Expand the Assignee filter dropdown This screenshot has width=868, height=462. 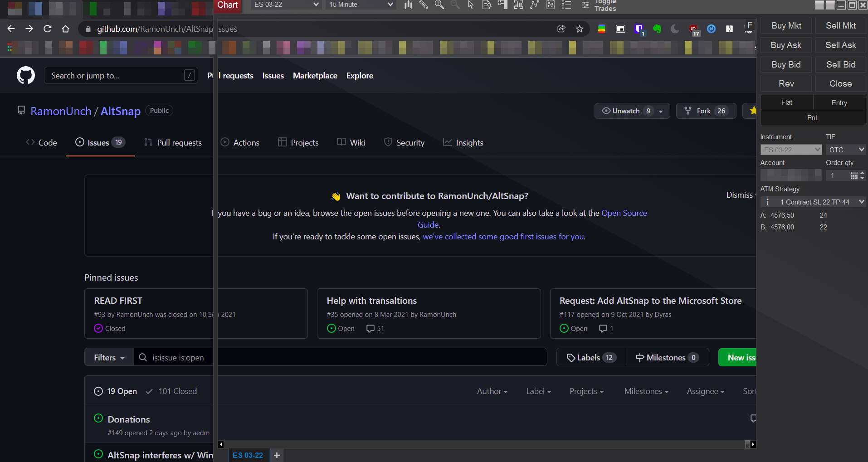coord(705,391)
